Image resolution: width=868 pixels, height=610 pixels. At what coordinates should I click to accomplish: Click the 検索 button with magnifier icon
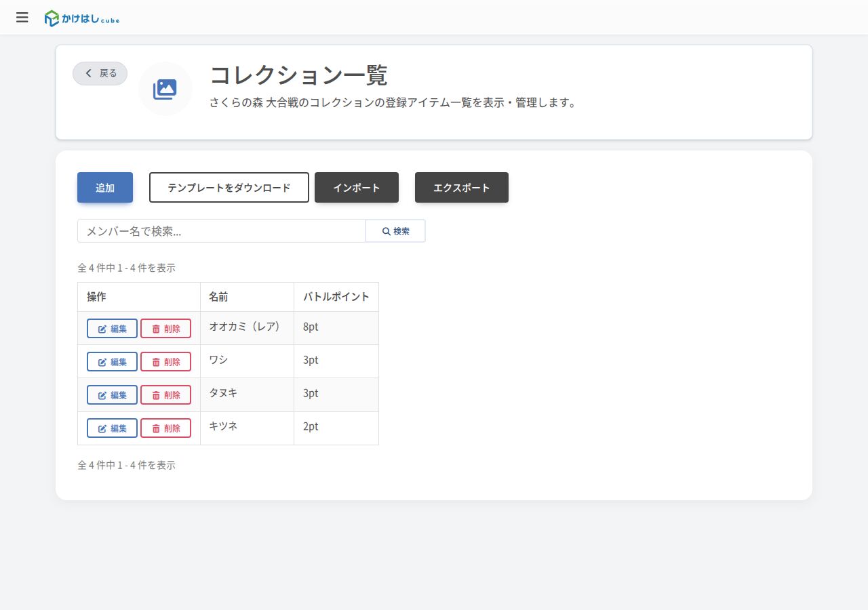pyautogui.click(x=395, y=231)
